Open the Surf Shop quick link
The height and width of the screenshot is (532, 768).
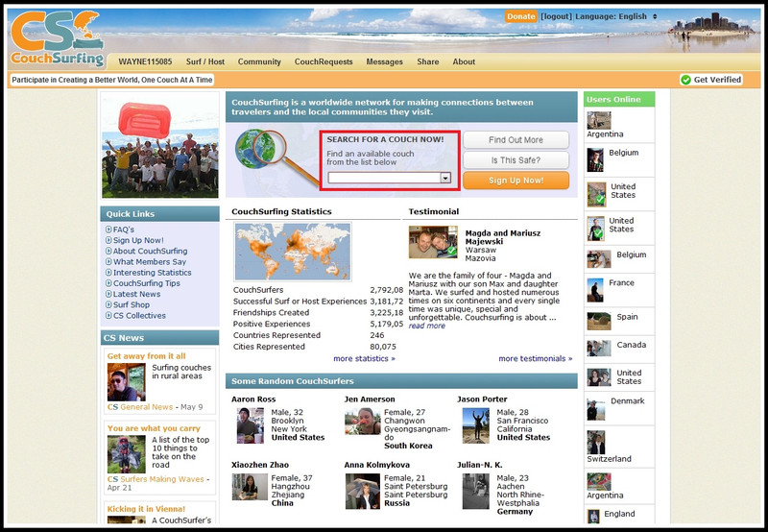click(x=132, y=304)
